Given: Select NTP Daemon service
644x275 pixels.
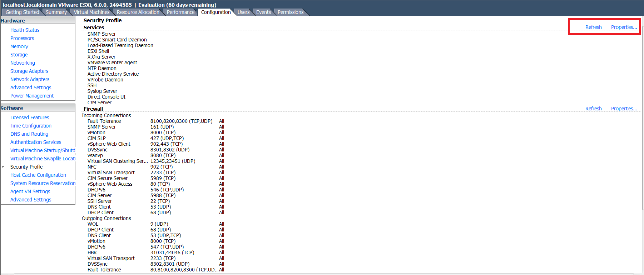Looking at the screenshot, I should click(x=102, y=68).
